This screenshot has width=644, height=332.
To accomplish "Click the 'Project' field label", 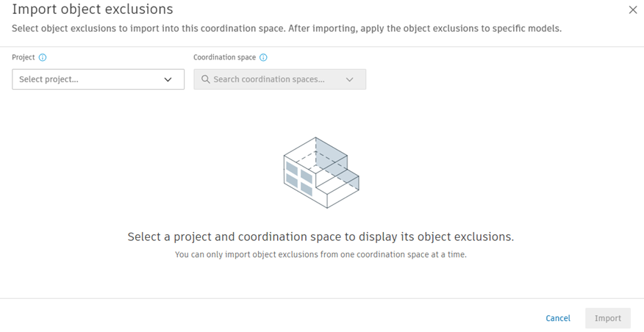I will pos(24,57).
